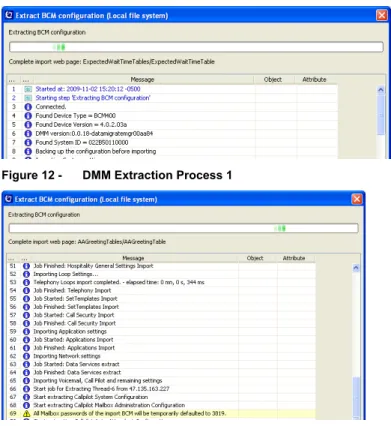The width and height of the screenshot is (391, 426).
Task: Click the warning icon on row 69
Action: point(26,414)
